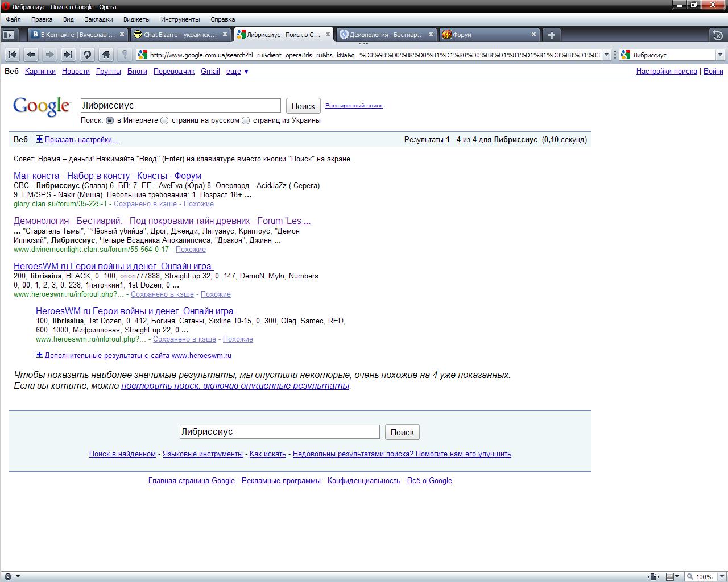Reload the current page
Viewport: 728px width, 582px height.
coord(87,55)
